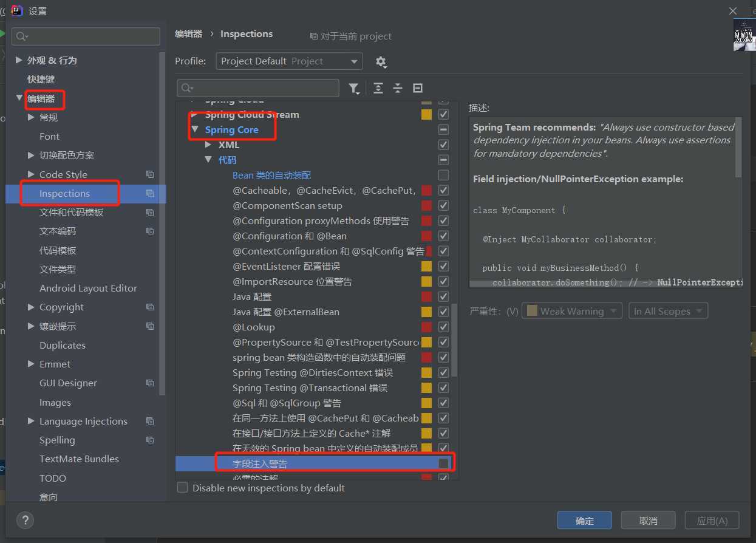Open the 代码模板 settings page
The image size is (756, 543).
pyautogui.click(x=58, y=250)
